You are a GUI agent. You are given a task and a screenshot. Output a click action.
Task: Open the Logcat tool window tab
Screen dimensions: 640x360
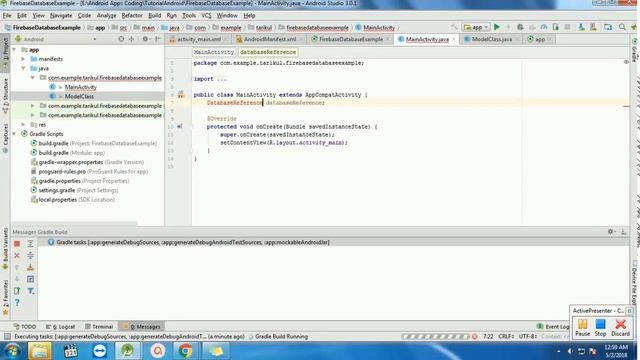60,327
